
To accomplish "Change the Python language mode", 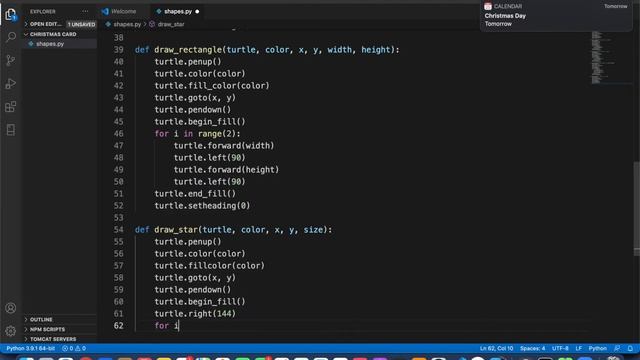I will click(598, 349).
